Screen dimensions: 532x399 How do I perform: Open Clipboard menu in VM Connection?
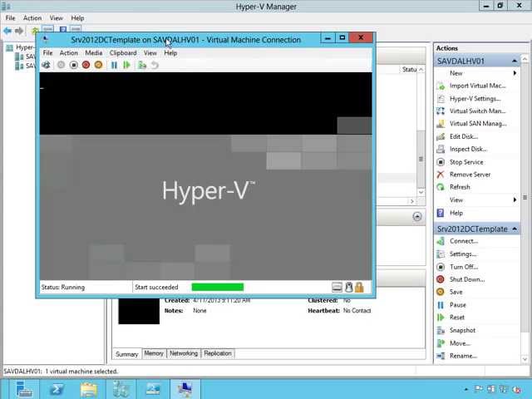click(123, 53)
